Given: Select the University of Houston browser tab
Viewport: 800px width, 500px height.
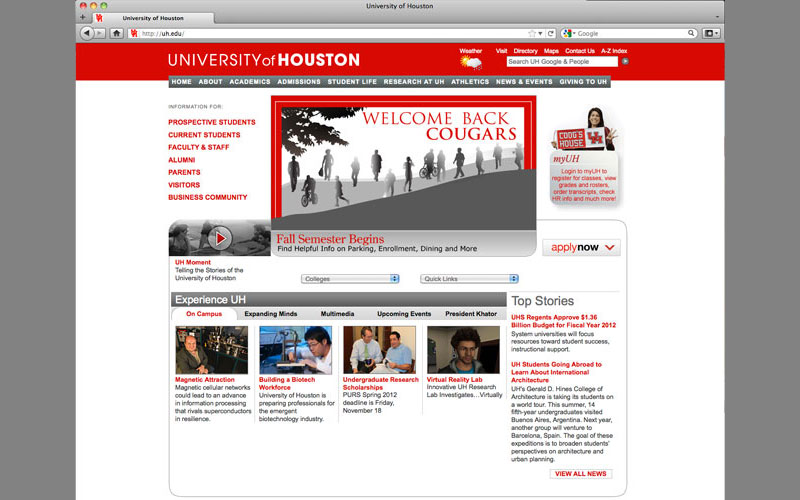Looking at the screenshot, I should coord(153,18).
